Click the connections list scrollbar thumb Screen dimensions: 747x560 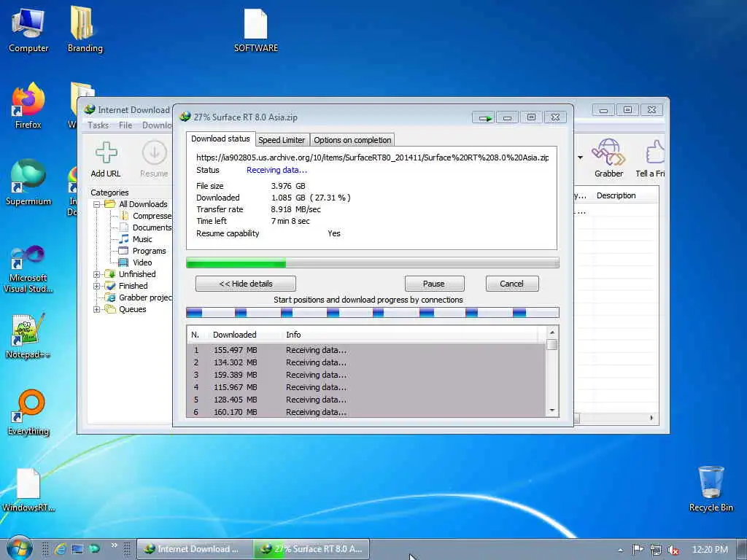tap(552, 345)
